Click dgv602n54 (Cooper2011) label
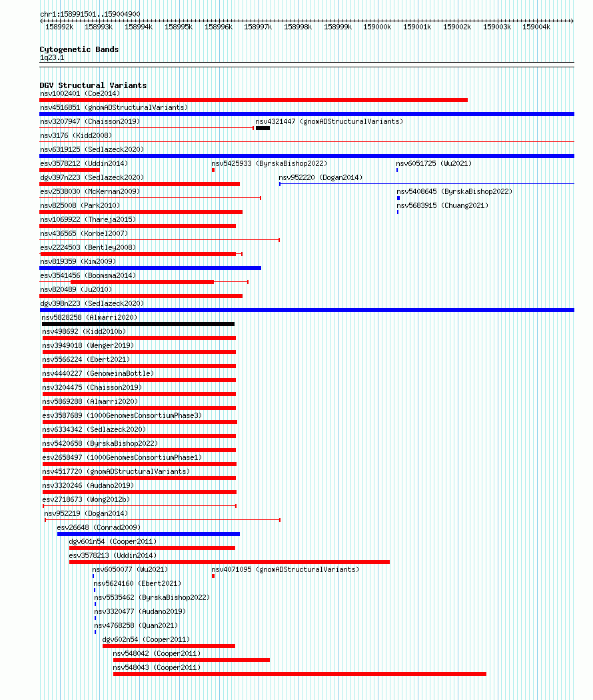This screenshot has width=593, height=700. (x=146, y=639)
